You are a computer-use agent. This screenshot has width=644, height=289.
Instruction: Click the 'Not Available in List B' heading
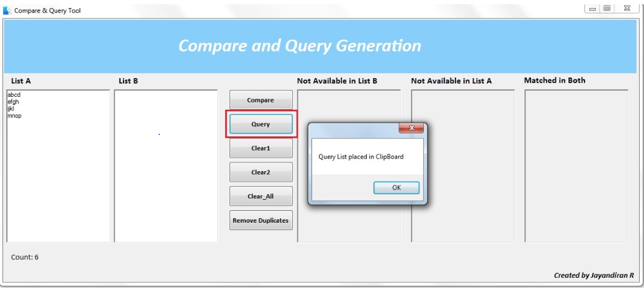[x=337, y=81]
